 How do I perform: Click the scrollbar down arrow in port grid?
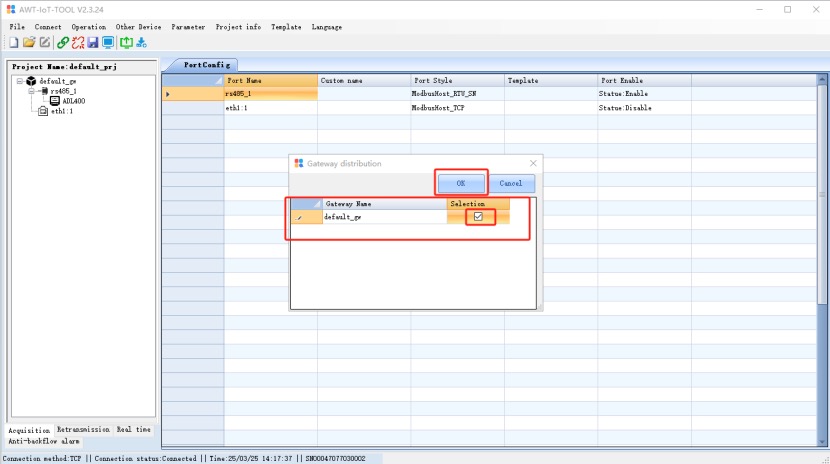(822, 441)
